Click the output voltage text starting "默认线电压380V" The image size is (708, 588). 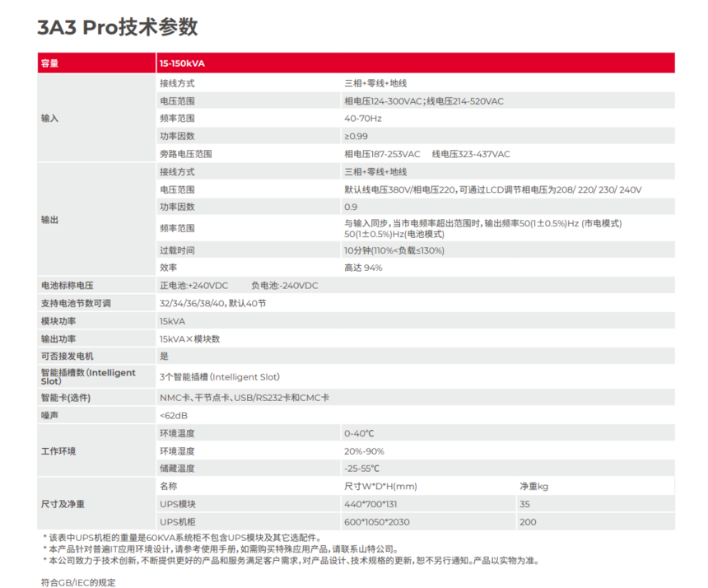pos(492,189)
